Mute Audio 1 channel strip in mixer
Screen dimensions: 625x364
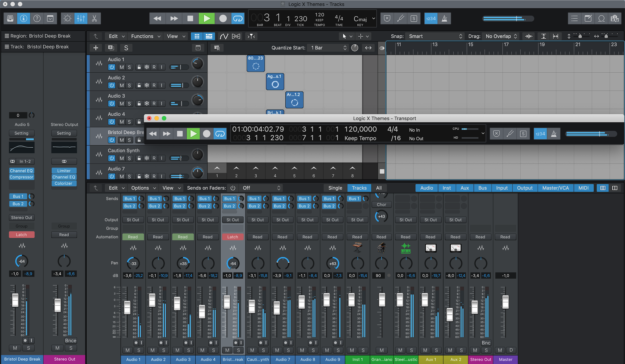coord(128,350)
